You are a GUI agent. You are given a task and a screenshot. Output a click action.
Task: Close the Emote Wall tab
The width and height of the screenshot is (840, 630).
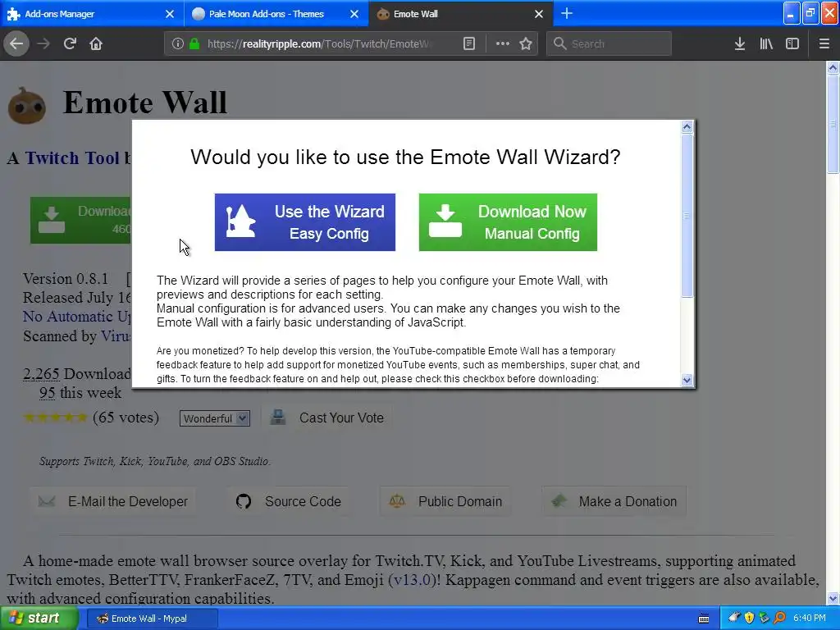click(x=538, y=14)
